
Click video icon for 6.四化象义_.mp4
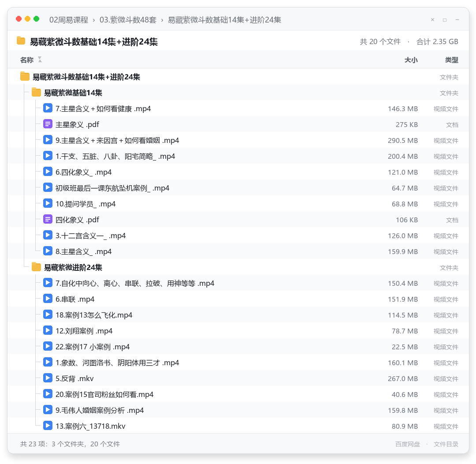(48, 172)
